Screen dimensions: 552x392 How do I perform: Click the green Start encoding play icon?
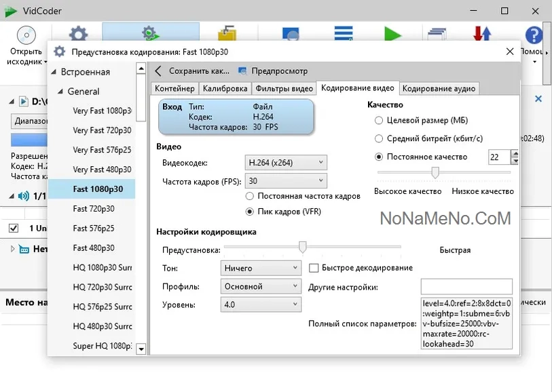coord(392,34)
